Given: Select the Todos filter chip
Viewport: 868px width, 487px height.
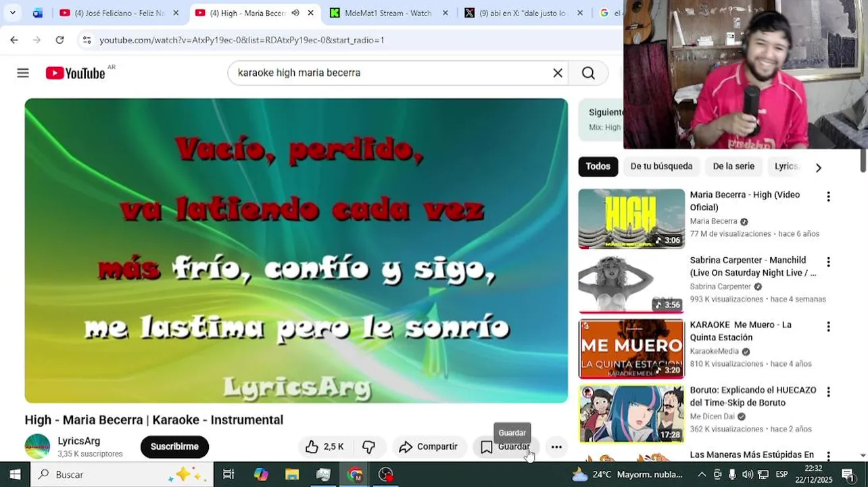Looking at the screenshot, I should coord(598,166).
